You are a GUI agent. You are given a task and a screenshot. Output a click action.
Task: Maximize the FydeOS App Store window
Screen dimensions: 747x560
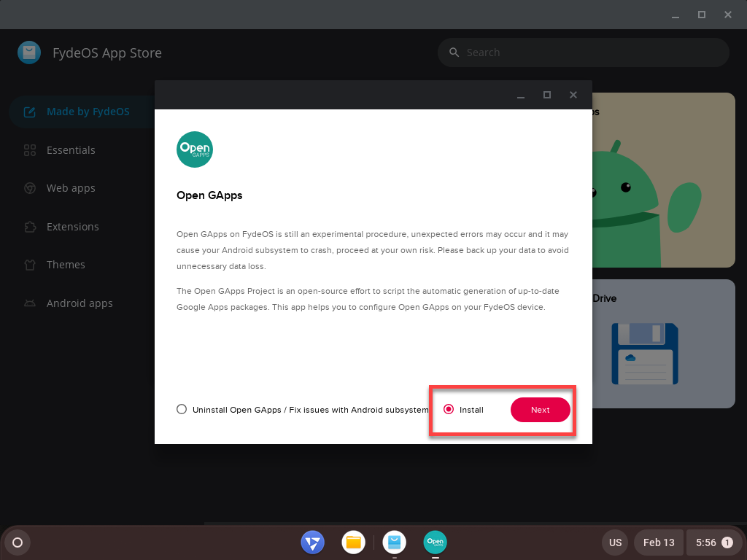pos(702,15)
